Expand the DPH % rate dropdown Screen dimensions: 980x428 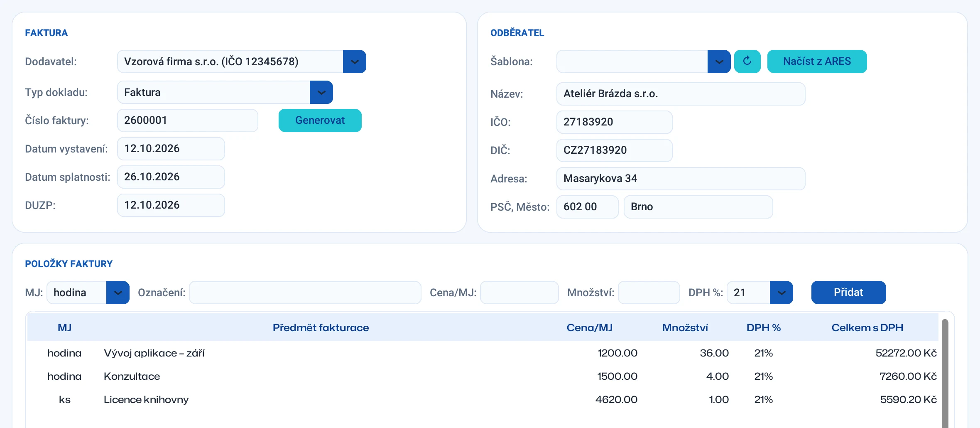[x=781, y=293]
